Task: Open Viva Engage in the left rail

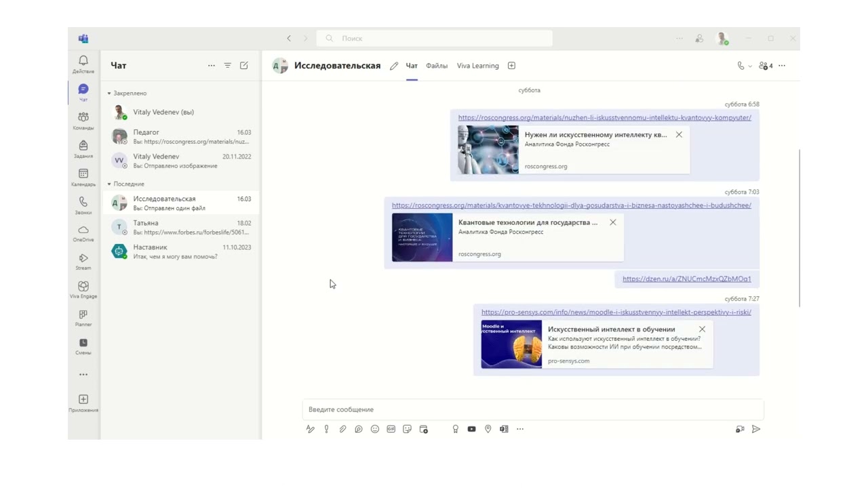Action: 83,290
